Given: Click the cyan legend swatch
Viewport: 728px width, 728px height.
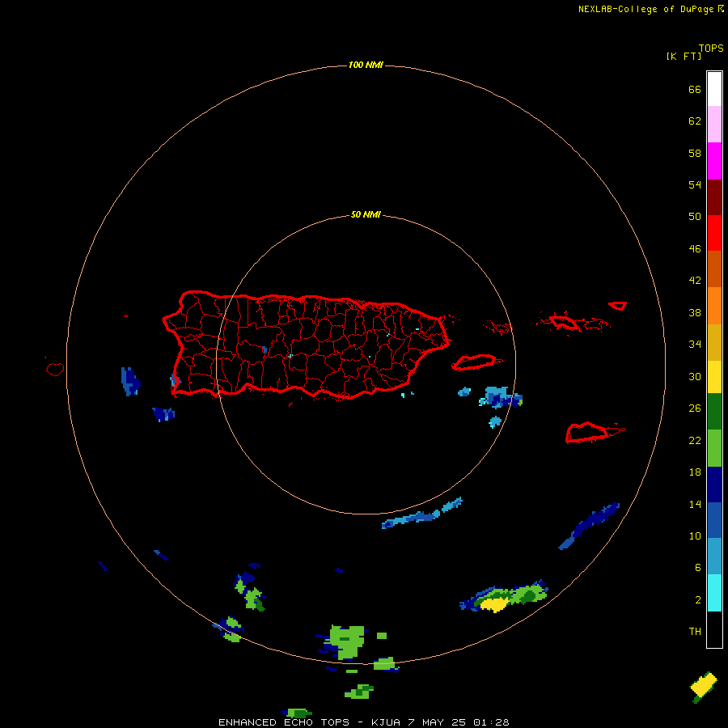Looking at the screenshot, I should [714, 593].
